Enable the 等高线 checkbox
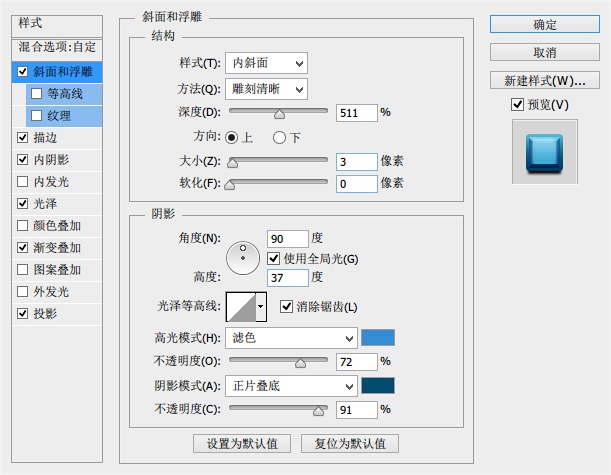Viewport: 611px width, 475px height. [x=37, y=94]
